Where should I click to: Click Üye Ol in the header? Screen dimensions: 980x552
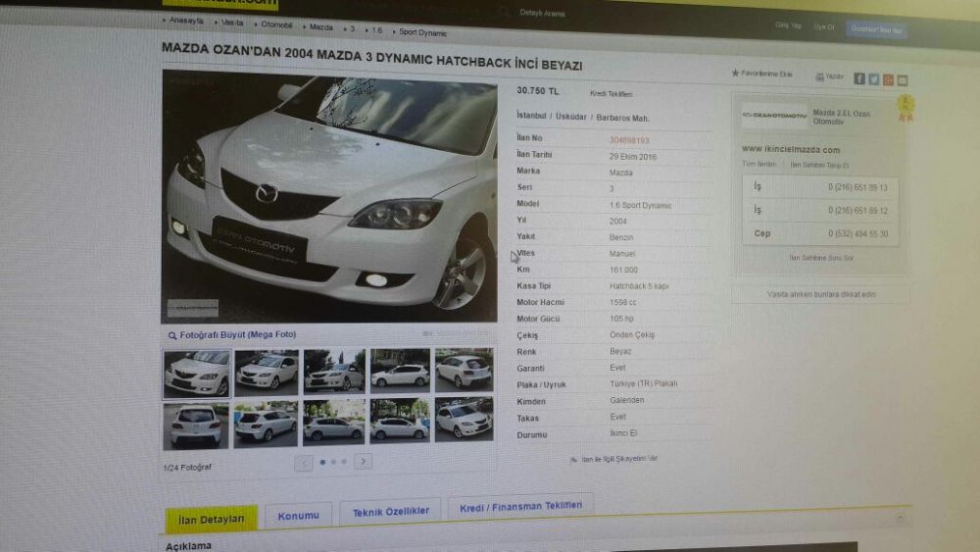coord(824,26)
